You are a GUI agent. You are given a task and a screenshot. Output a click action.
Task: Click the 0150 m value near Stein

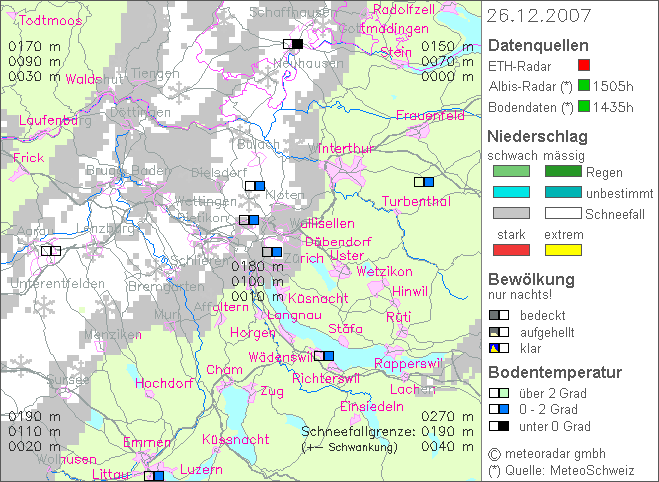(x=448, y=46)
